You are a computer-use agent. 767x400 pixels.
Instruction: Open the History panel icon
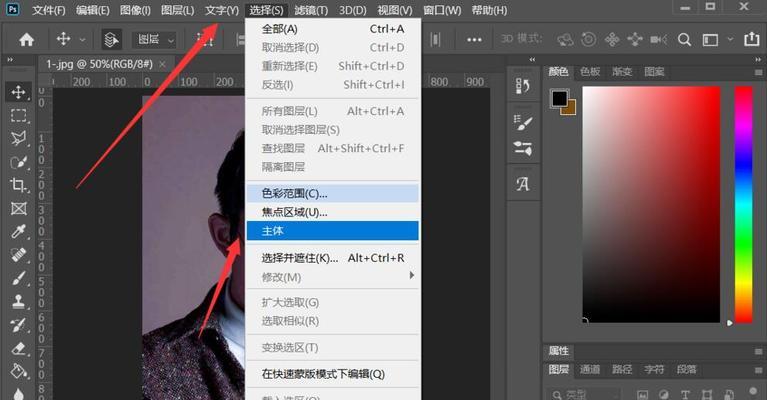click(x=523, y=87)
